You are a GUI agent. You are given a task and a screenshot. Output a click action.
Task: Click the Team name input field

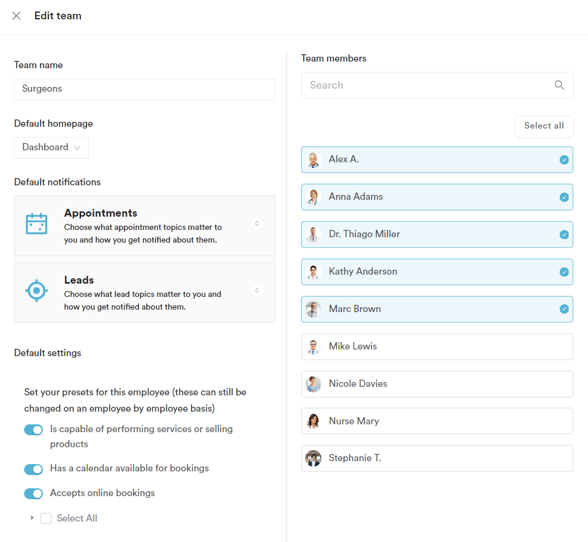(145, 89)
